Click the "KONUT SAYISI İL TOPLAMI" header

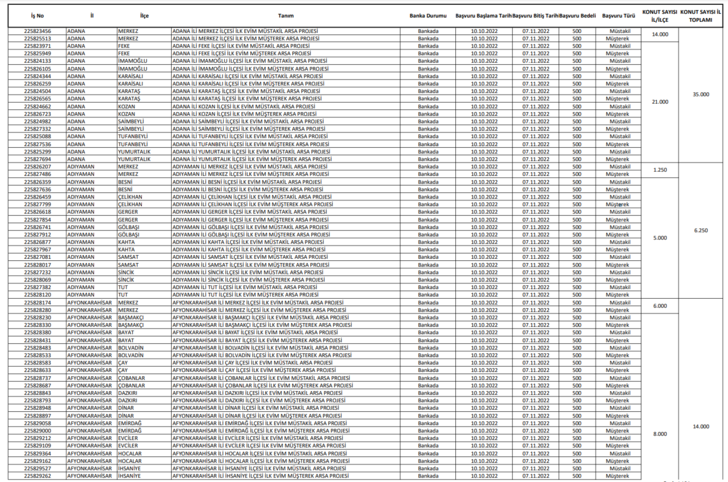click(x=700, y=16)
